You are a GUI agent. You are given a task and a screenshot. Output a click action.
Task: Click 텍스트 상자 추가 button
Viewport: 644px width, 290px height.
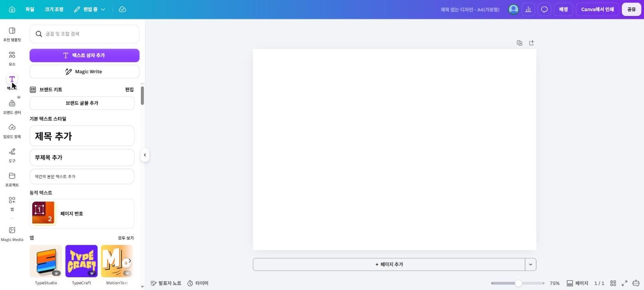tap(85, 56)
